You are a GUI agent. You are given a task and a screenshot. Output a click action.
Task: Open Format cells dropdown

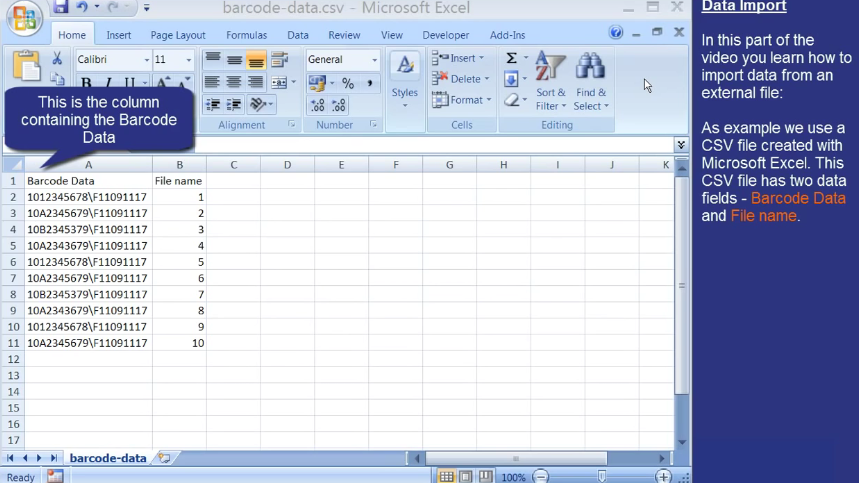point(489,100)
